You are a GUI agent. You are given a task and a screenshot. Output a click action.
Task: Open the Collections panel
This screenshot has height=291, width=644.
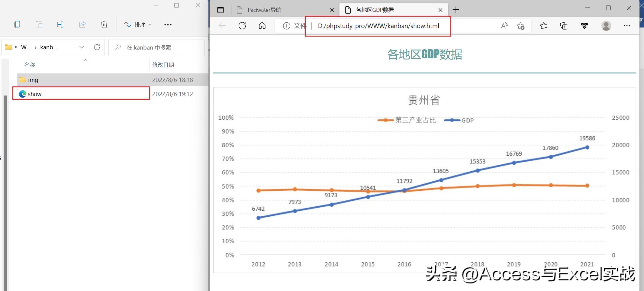click(x=563, y=26)
